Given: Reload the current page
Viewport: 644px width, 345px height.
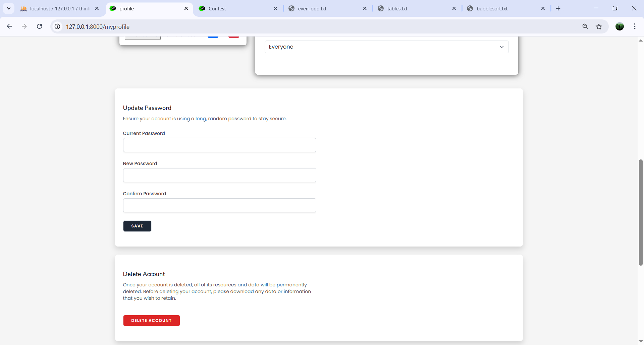Looking at the screenshot, I should tap(40, 26).
